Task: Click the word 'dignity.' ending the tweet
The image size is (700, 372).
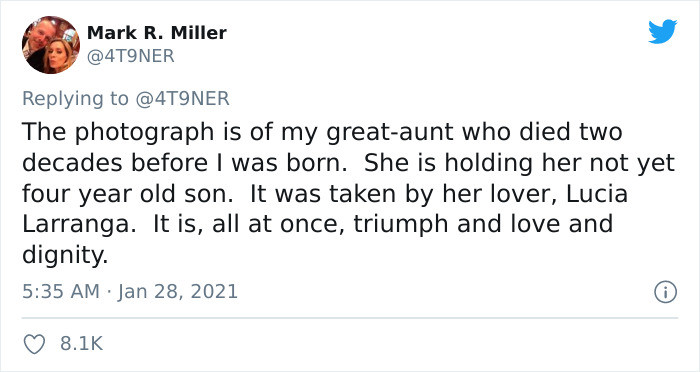Action: pos(65,256)
